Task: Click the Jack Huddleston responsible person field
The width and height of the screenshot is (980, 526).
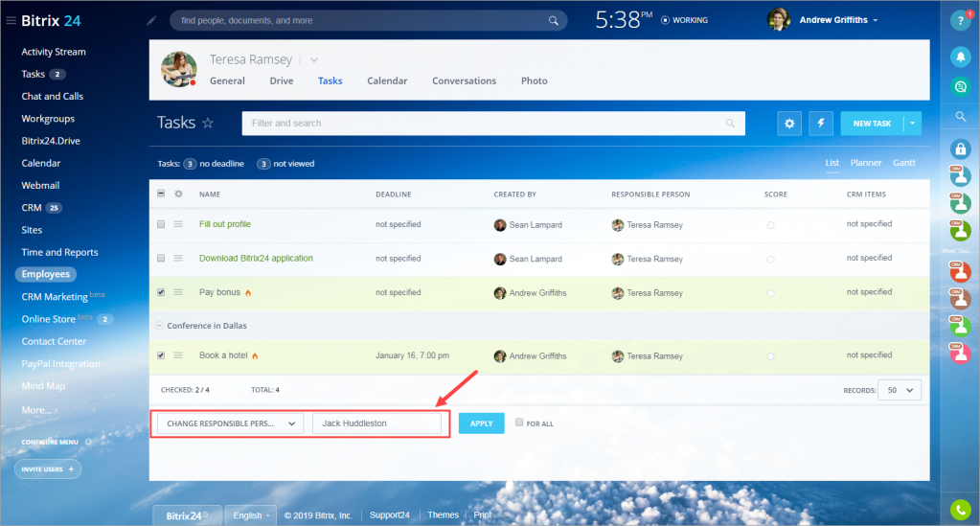Action: [x=376, y=423]
